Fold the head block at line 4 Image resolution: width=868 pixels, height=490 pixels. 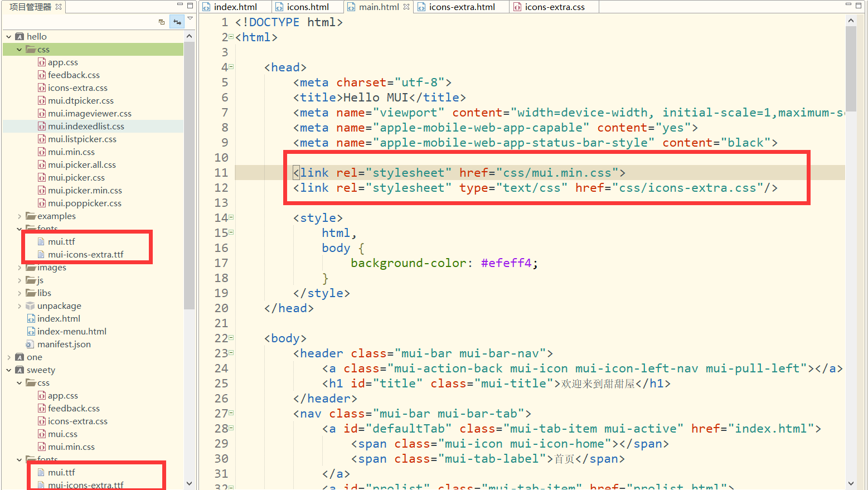click(x=231, y=67)
